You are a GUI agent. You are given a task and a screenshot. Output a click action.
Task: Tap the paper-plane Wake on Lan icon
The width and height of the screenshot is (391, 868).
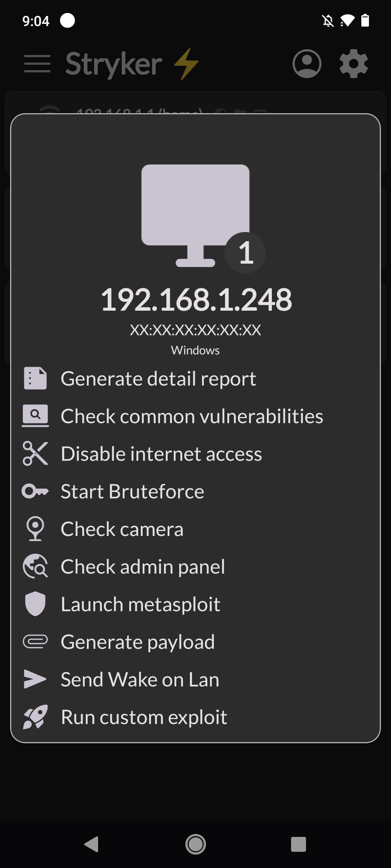click(x=35, y=679)
